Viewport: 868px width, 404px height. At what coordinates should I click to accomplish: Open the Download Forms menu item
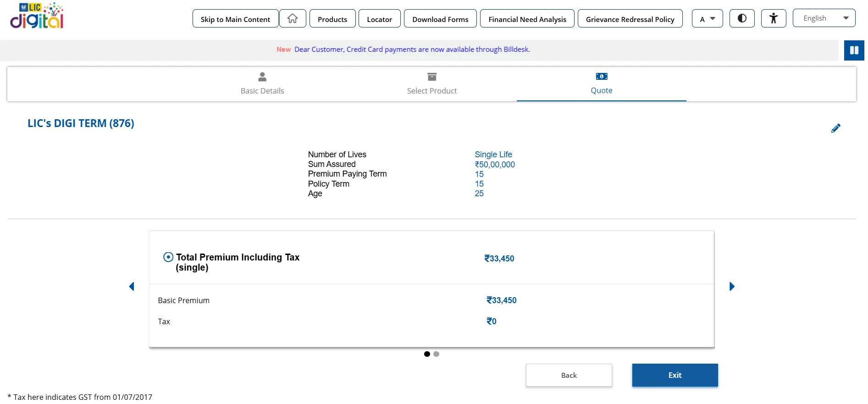440,18
